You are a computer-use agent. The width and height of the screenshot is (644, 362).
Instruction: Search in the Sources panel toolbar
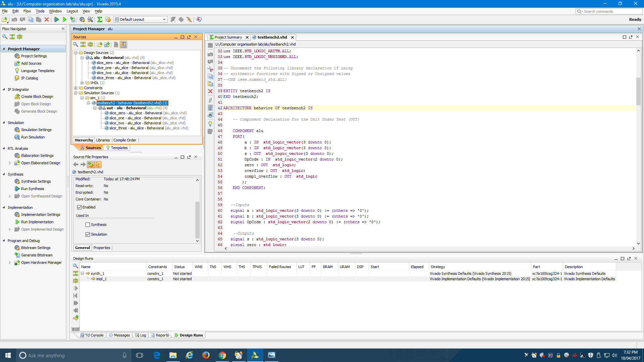[x=76, y=45]
